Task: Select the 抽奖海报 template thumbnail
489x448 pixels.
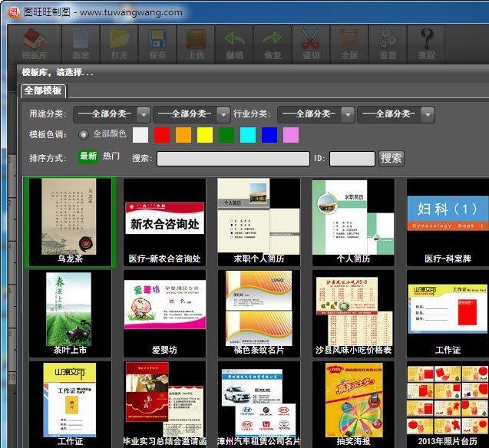Action: [x=353, y=404]
